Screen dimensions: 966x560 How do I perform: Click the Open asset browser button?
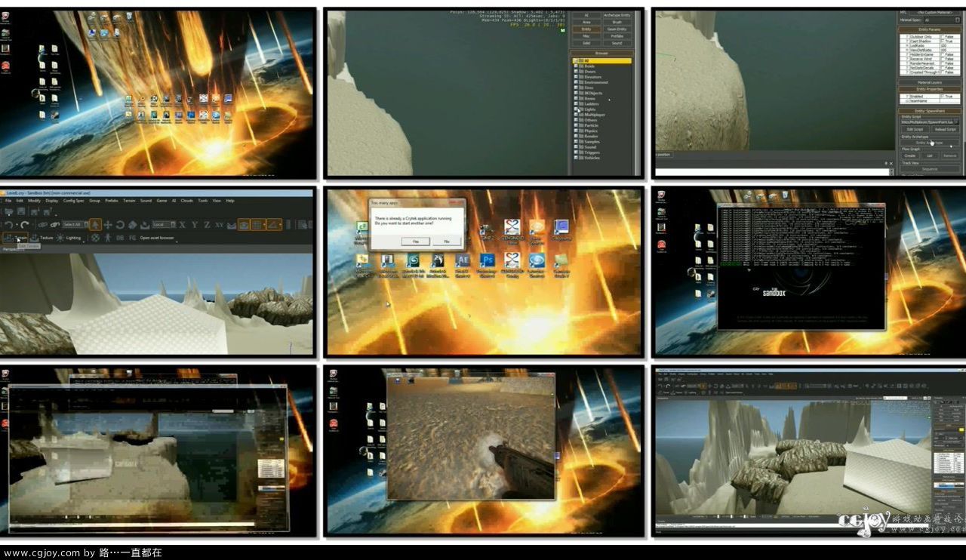point(157,238)
